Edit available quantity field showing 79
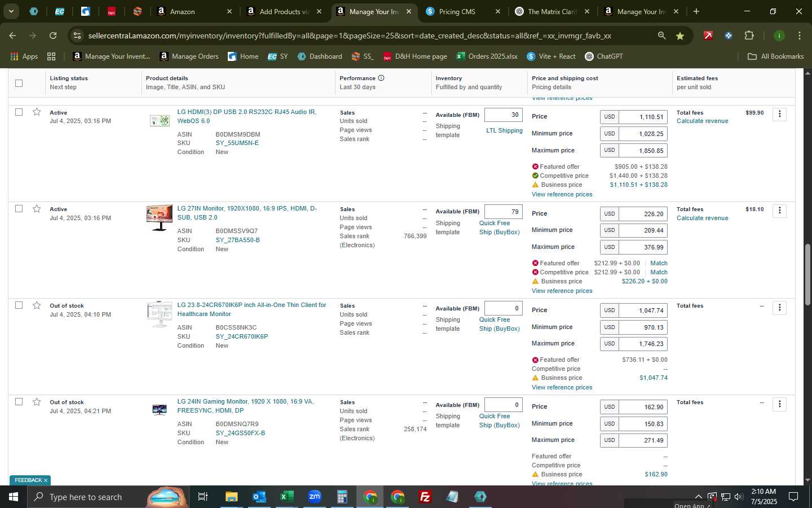The width and height of the screenshot is (812, 508). click(503, 212)
